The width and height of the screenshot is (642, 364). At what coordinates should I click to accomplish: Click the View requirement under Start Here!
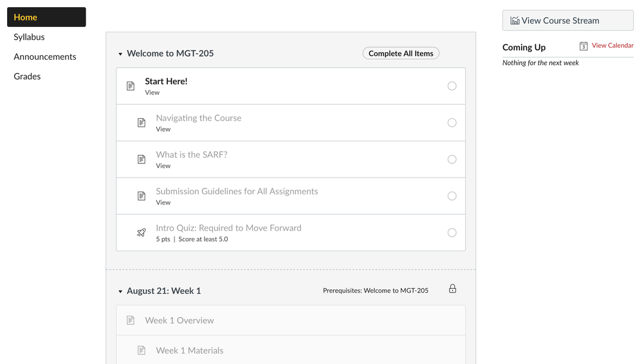(152, 93)
